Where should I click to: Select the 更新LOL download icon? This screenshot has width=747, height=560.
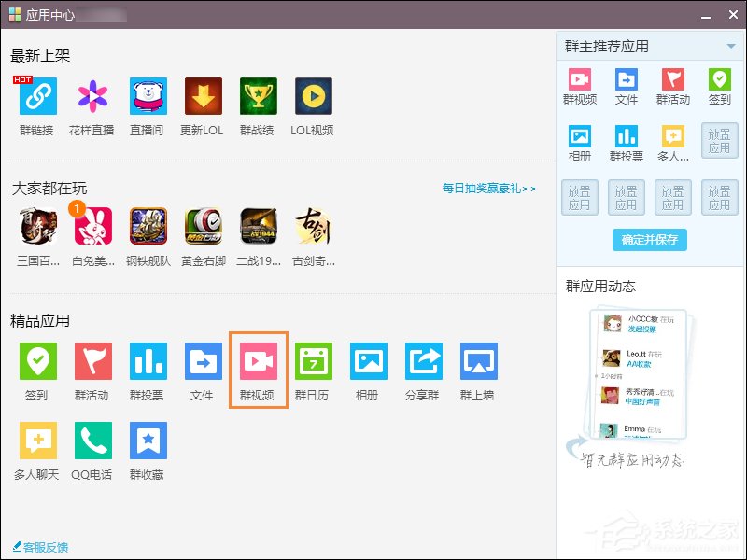[203, 96]
